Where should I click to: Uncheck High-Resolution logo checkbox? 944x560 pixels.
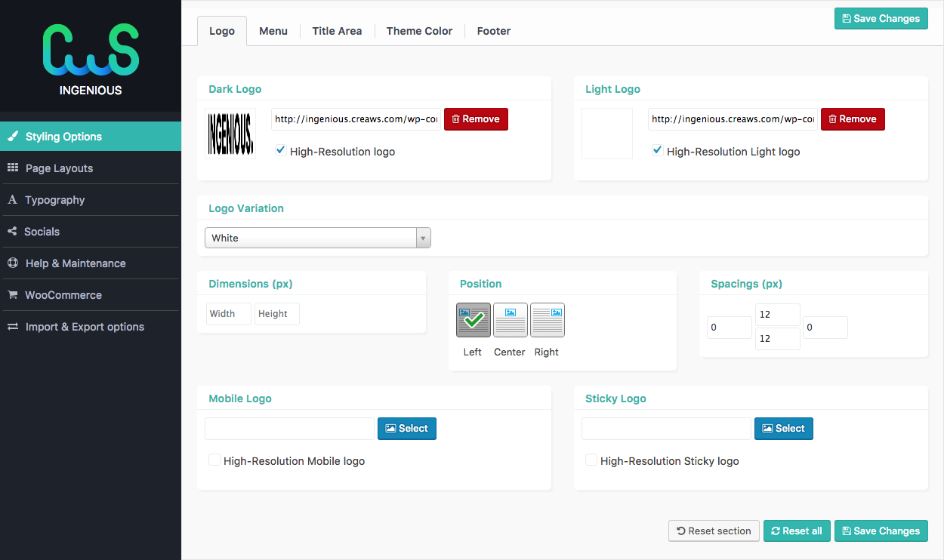click(281, 151)
